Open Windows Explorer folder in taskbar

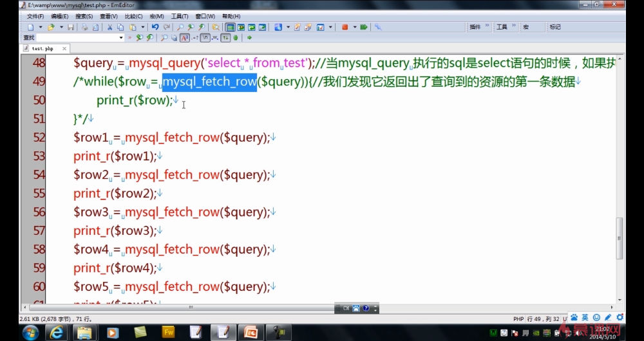tap(85, 333)
